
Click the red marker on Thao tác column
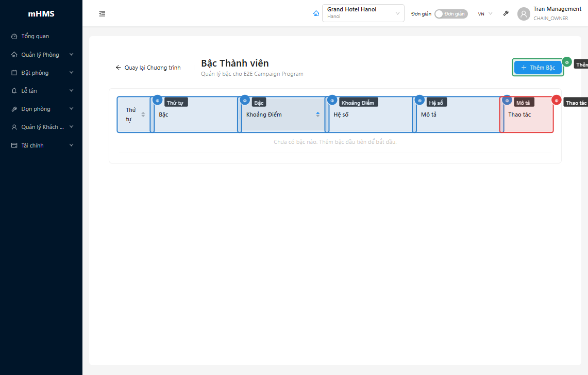pos(556,100)
